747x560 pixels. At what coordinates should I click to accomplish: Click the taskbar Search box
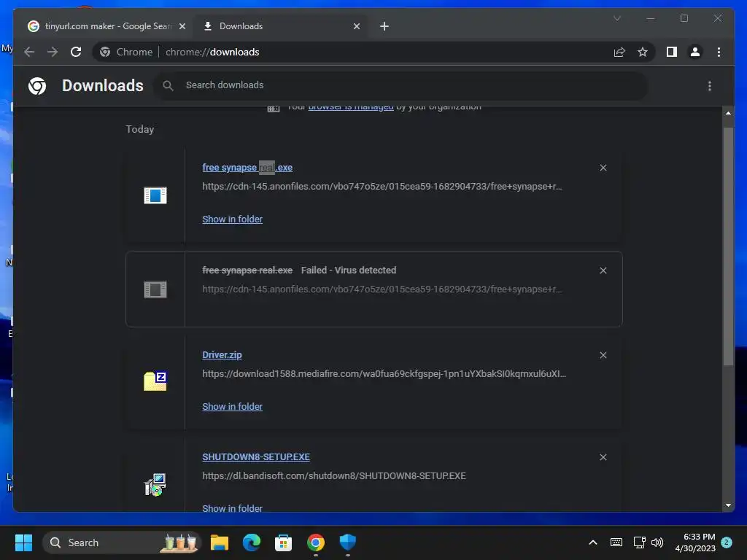pos(122,542)
